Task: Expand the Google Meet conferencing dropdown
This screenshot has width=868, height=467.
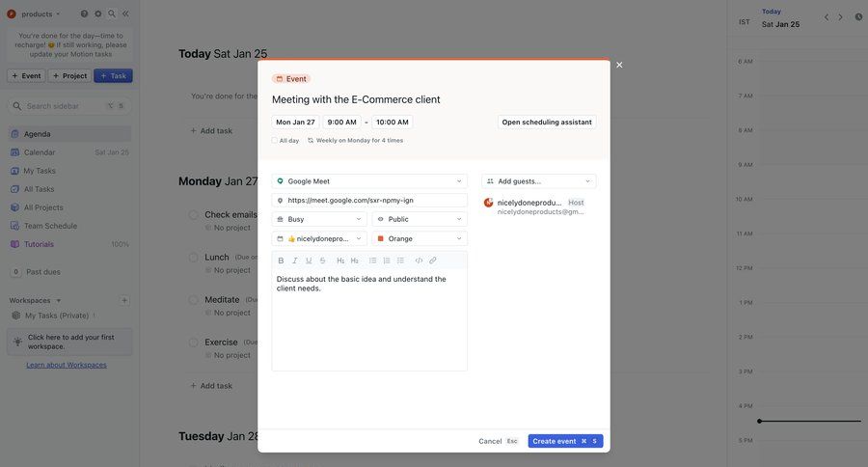Action: [369, 181]
